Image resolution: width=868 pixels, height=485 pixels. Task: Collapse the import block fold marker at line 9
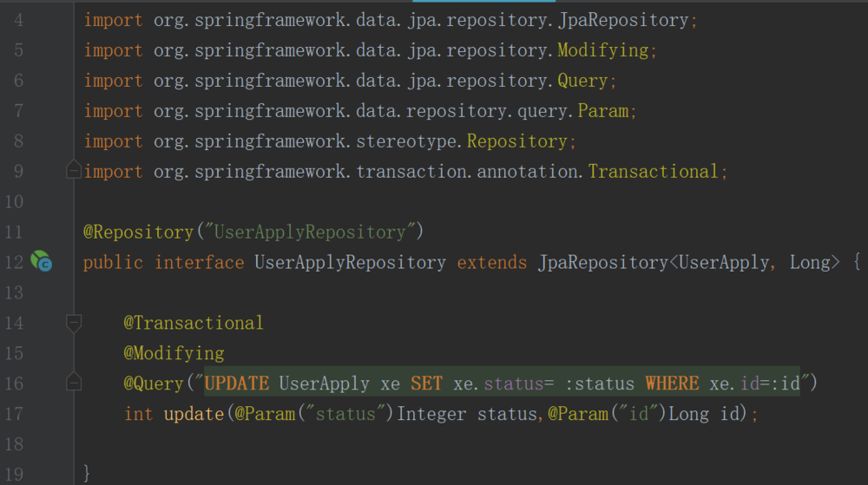pyautogui.click(x=74, y=169)
